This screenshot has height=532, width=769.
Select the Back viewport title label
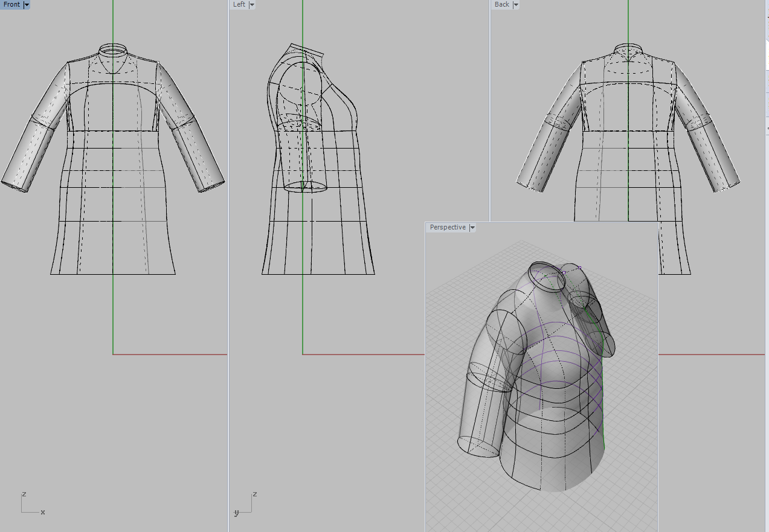pyautogui.click(x=501, y=5)
